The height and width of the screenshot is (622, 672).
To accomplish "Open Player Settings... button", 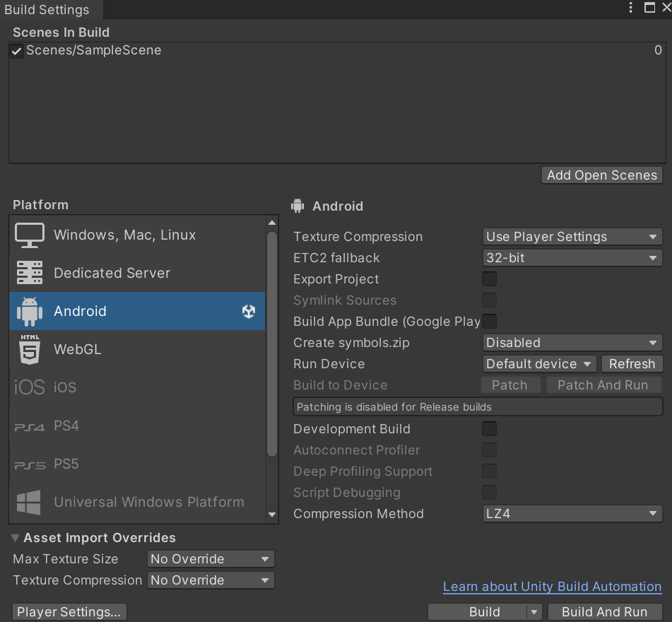I will click(x=69, y=612).
